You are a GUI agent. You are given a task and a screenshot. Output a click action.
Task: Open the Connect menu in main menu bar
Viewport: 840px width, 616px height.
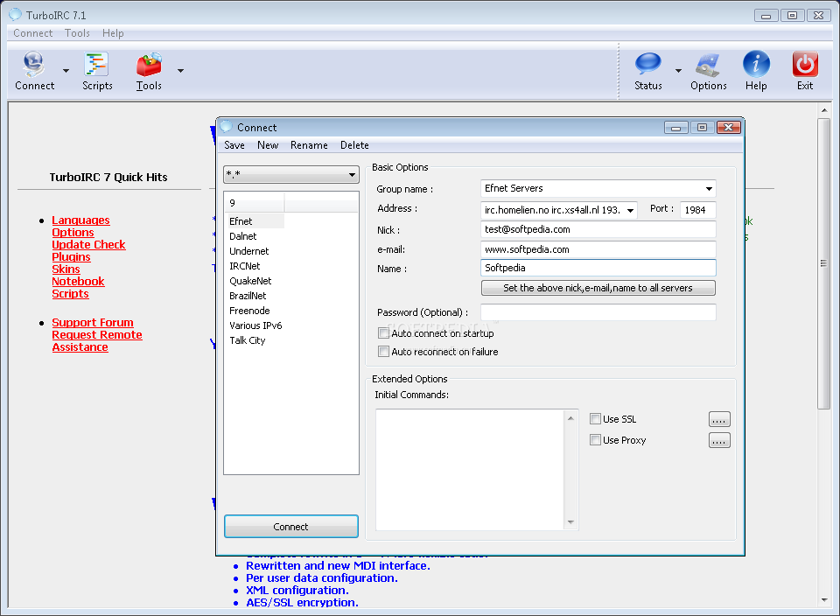point(32,33)
